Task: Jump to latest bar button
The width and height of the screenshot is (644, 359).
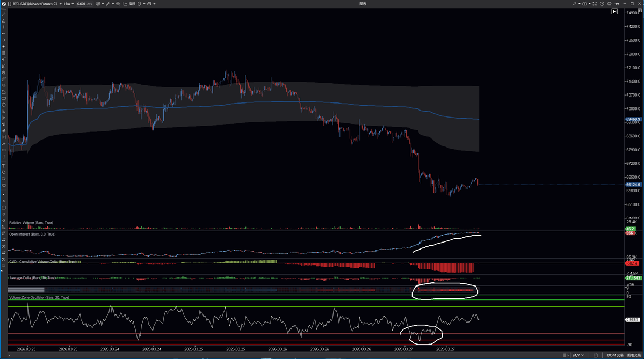Action: pyautogui.click(x=614, y=11)
